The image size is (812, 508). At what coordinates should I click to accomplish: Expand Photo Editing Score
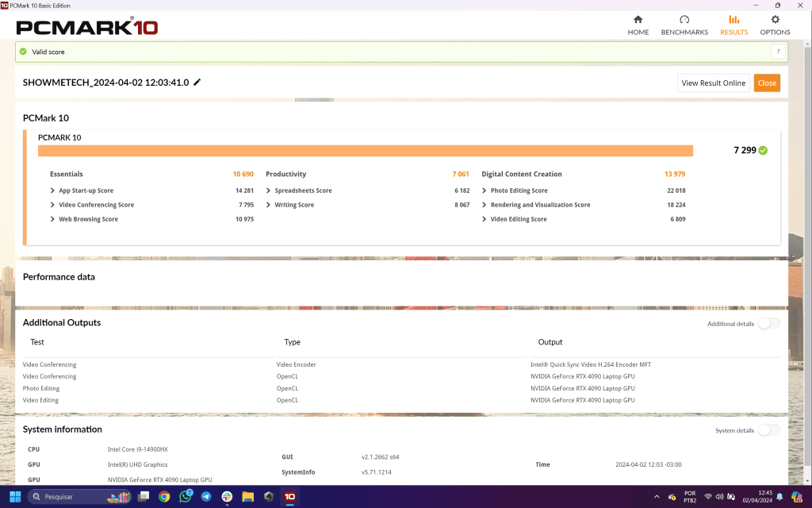click(485, 190)
